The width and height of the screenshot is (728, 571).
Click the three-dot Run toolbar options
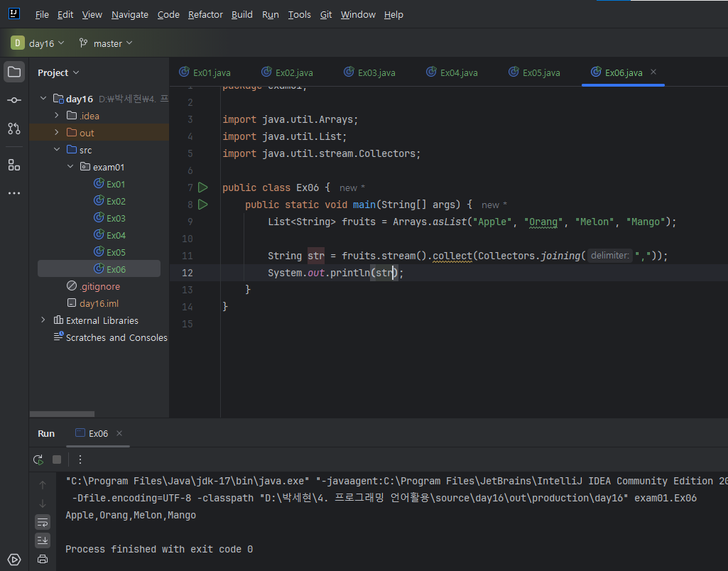[80, 459]
